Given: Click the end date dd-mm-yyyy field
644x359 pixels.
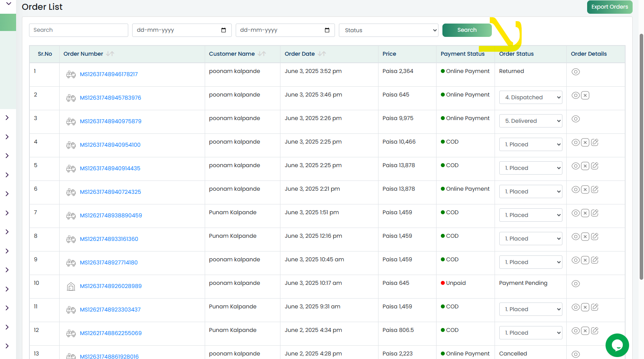Looking at the screenshot, I should [x=285, y=30].
